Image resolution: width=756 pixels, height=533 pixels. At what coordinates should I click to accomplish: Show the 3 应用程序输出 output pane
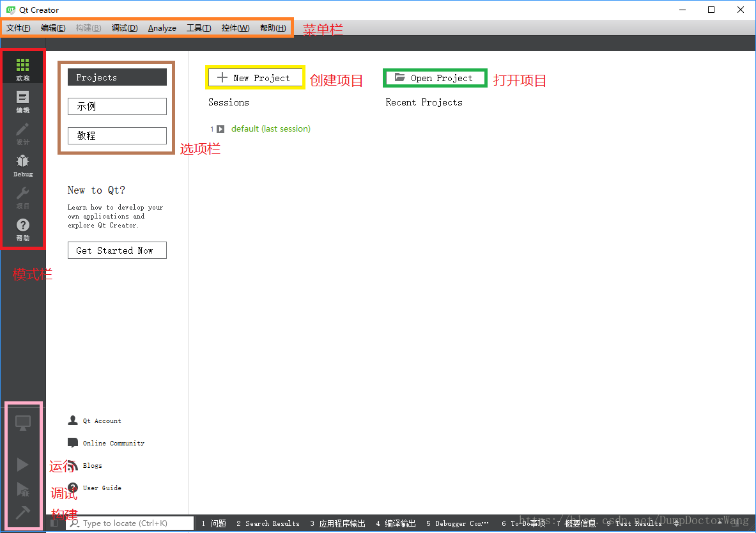pyautogui.click(x=337, y=523)
